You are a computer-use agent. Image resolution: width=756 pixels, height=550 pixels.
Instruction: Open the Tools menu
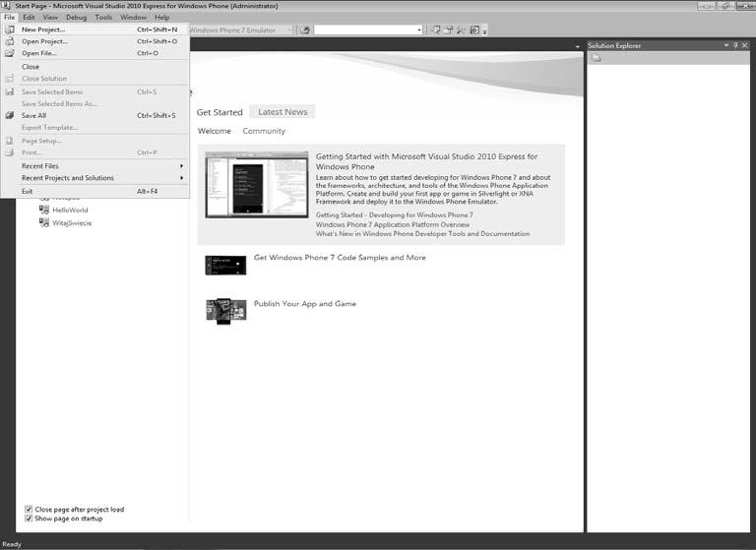click(x=103, y=17)
